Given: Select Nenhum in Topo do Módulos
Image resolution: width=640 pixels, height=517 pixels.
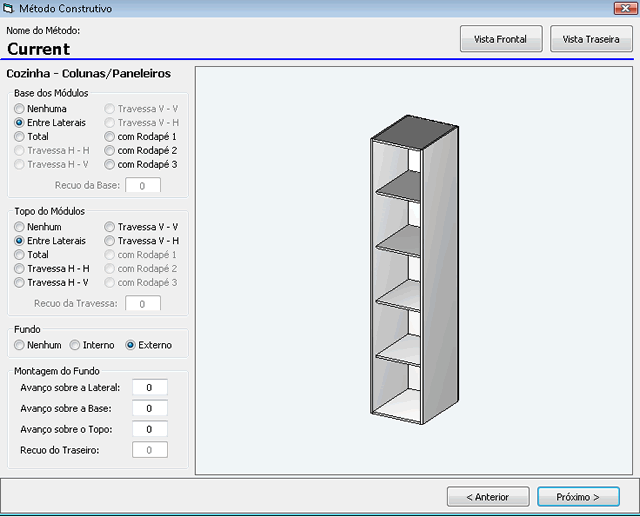Looking at the screenshot, I should pyautogui.click(x=38, y=227).
